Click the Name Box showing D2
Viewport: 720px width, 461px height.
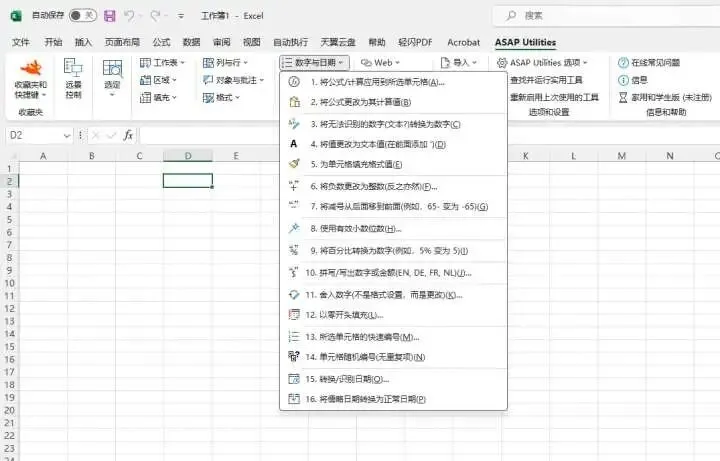(34, 135)
